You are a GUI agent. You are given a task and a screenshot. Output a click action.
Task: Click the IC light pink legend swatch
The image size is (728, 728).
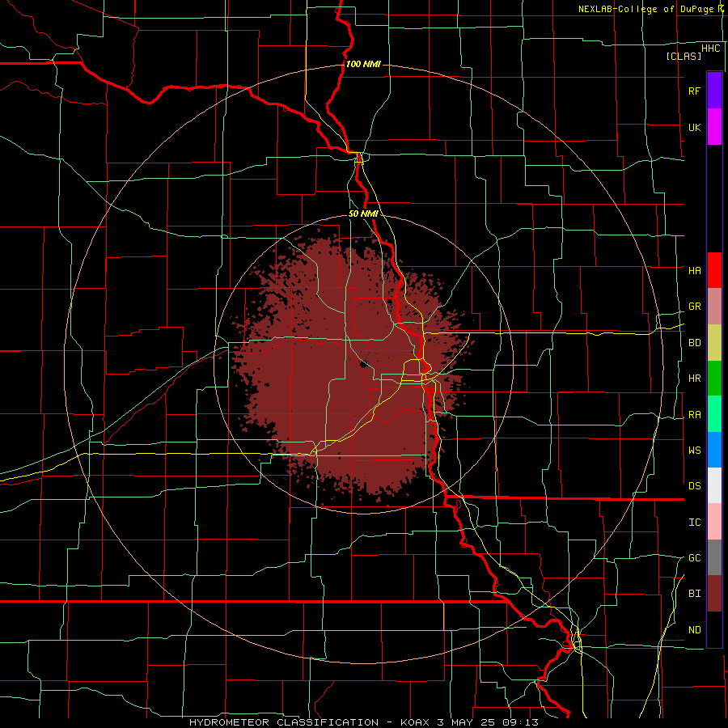click(x=714, y=522)
